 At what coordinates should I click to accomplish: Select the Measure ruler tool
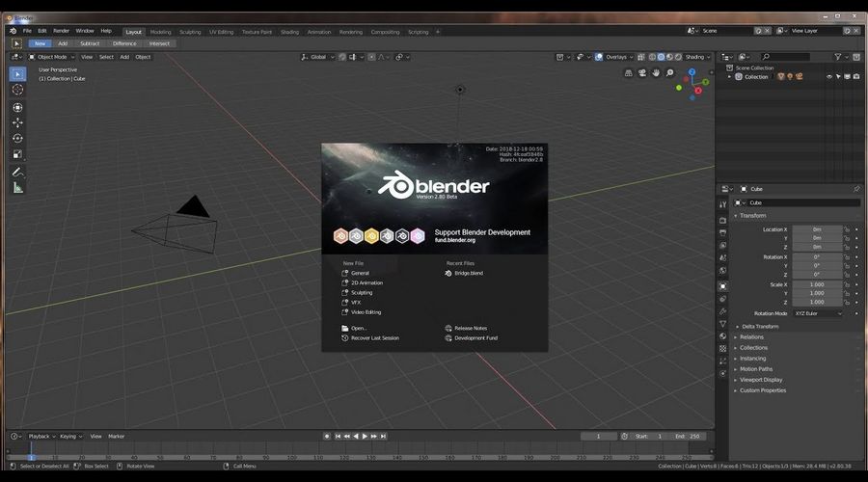[17, 188]
